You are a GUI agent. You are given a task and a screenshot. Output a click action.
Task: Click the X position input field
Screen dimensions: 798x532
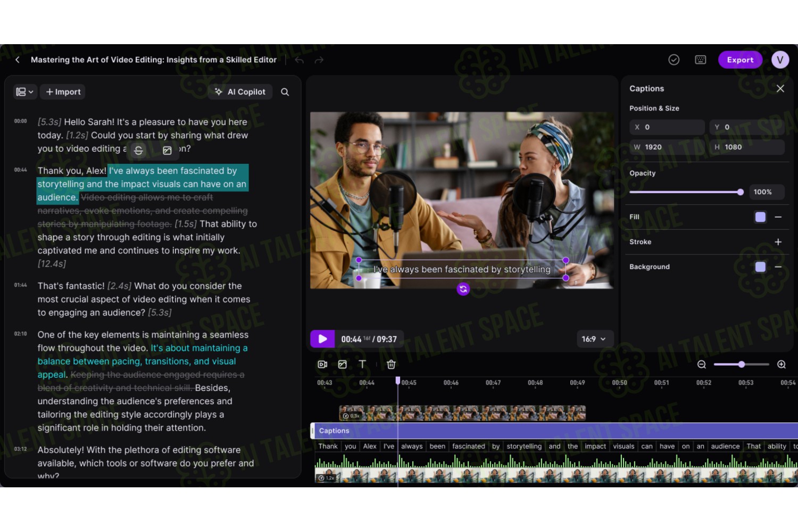coord(667,127)
